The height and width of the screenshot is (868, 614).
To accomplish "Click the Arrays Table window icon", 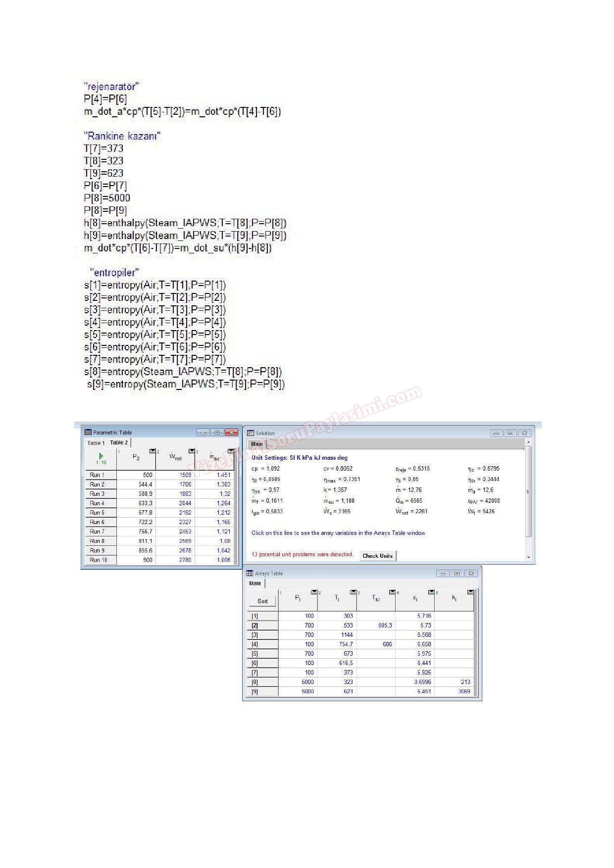I will pyautogui.click(x=250, y=574).
